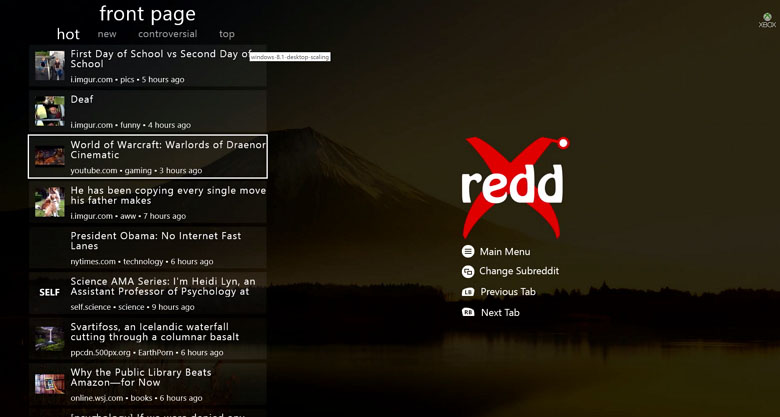Open the Public Library post thumbnail
Image resolution: width=780 pixels, height=417 pixels.
coord(50,384)
